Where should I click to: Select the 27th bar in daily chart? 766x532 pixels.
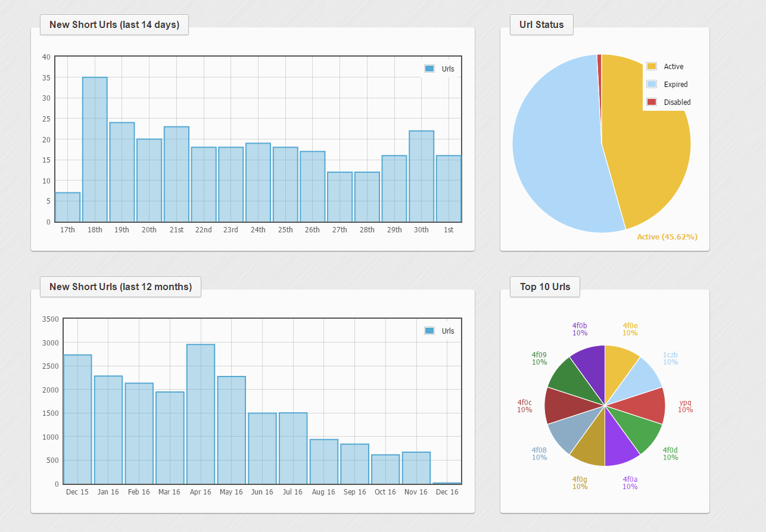pos(340,197)
